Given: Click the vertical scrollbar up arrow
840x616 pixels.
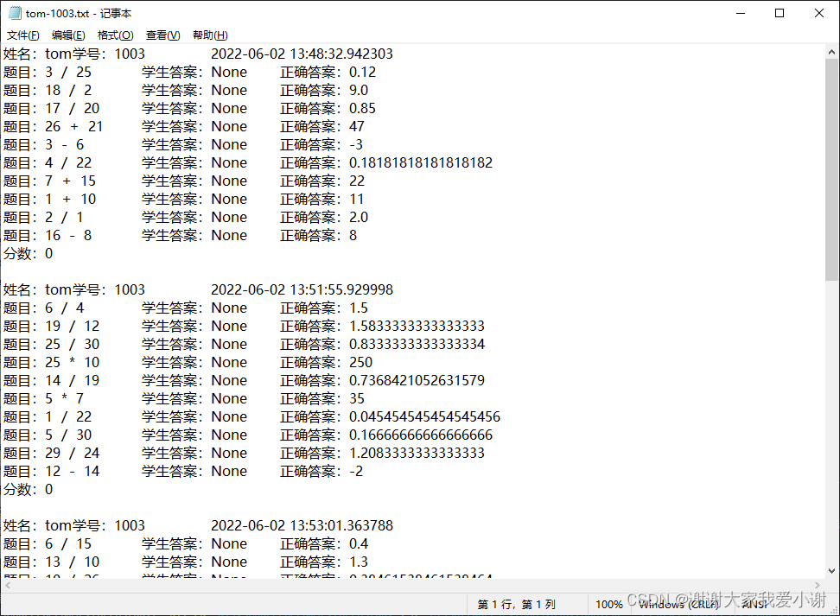Looking at the screenshot, I should (x=831, y=53).
